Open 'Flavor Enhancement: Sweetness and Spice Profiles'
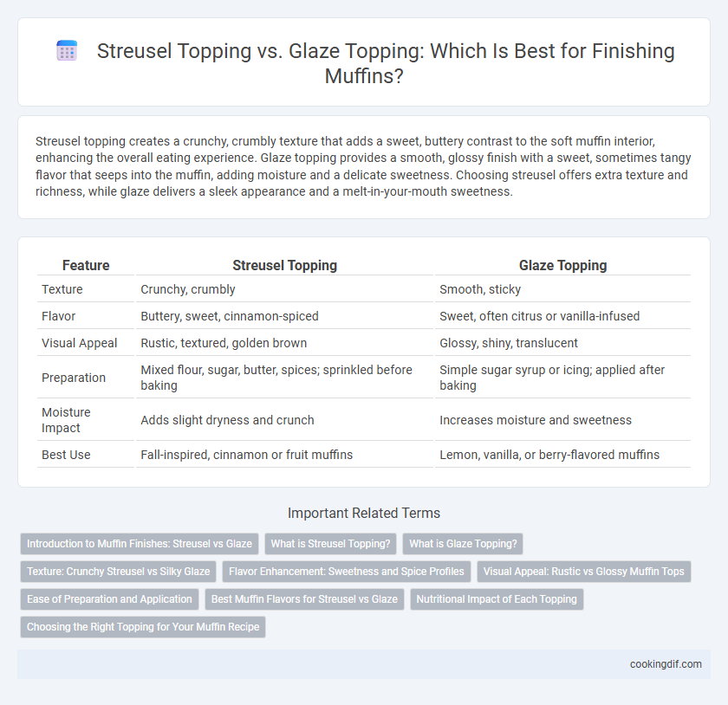This screenshot has height=705, width=728. (347, 572)
